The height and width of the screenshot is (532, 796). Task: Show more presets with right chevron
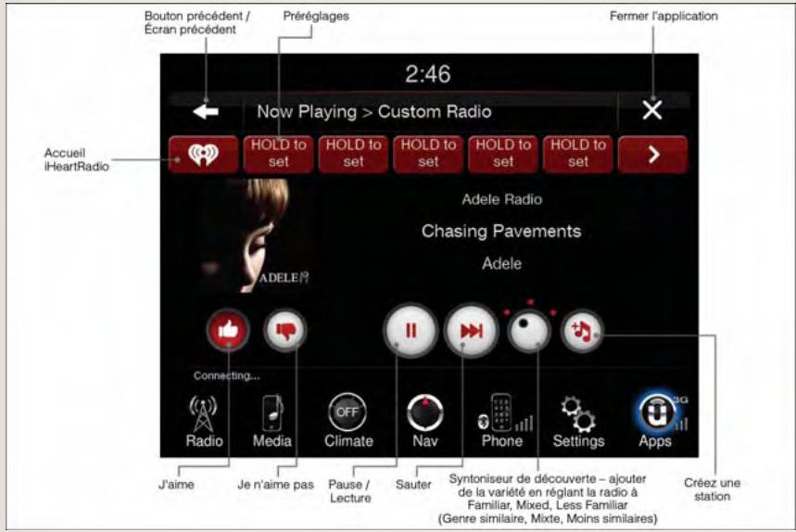pos(653,155)
